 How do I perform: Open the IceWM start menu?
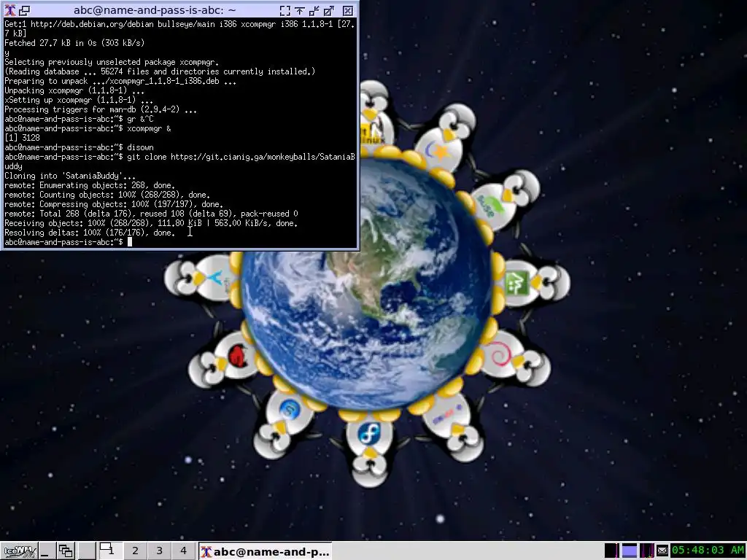[19, 551]
